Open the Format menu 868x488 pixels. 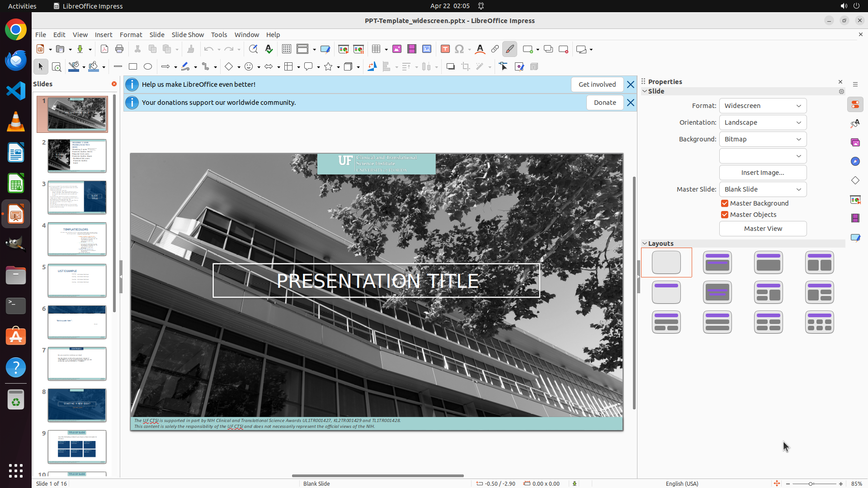131,35
